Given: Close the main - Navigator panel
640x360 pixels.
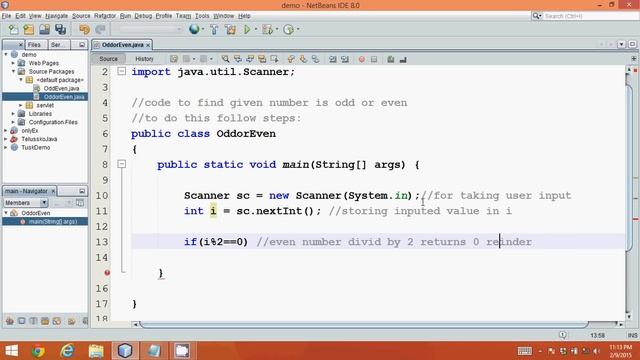Looking at the screenshot, I should [x=53, y=191].
